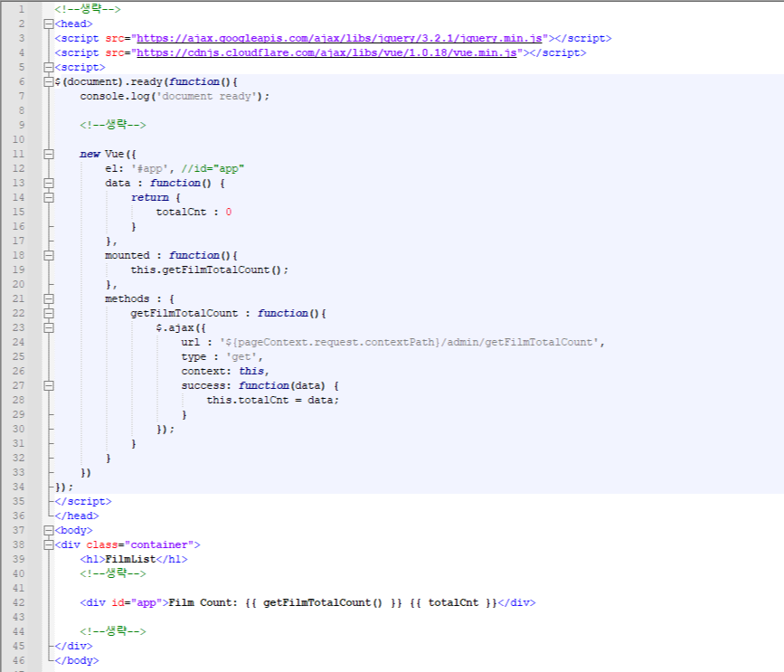Click the 'document ready' string
The image size is (784, 672).
click(x=209, y=96)
